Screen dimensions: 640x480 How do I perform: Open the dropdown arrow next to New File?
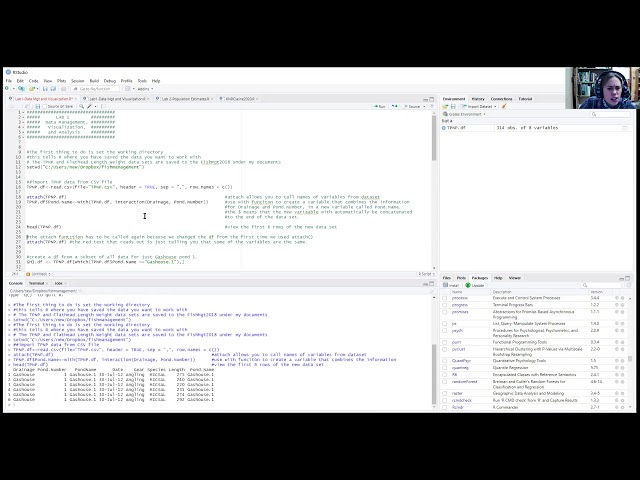[13, 89]
